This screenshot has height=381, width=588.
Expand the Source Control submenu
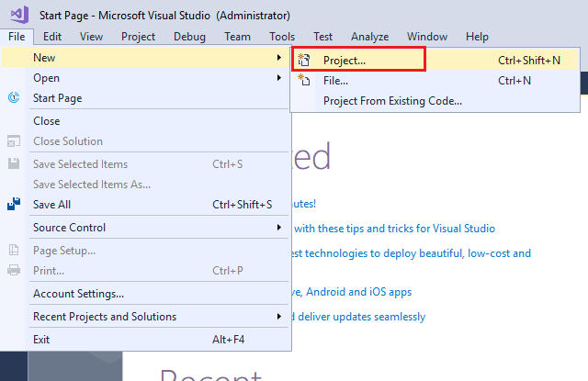[146, 228]
